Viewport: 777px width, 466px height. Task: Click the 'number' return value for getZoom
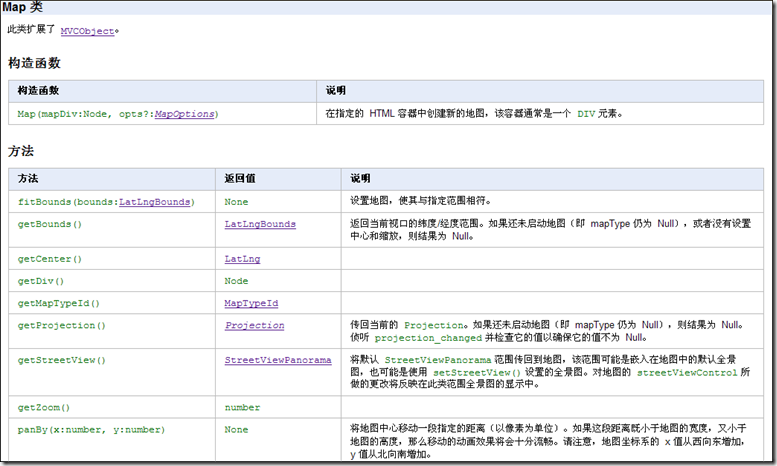coord(242,407)
